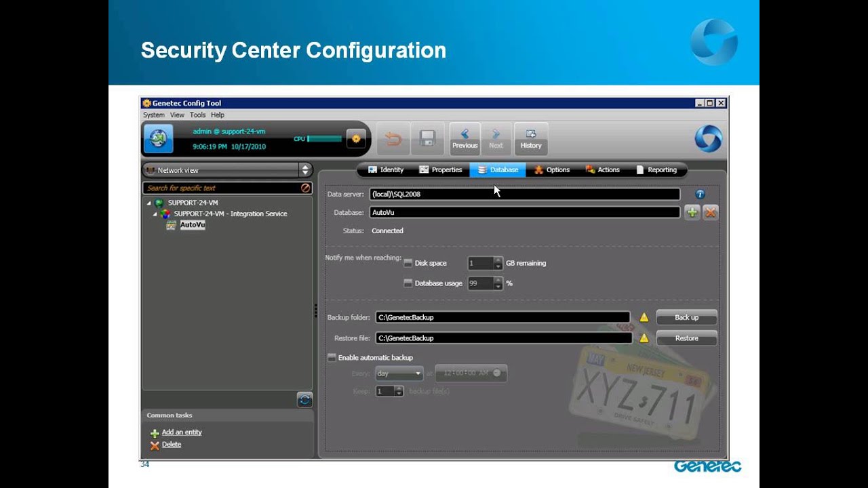This screenshot has height=488, width=868.
Task: Click the refresh icon below the entity tree
Action: [x=304, y=400]
